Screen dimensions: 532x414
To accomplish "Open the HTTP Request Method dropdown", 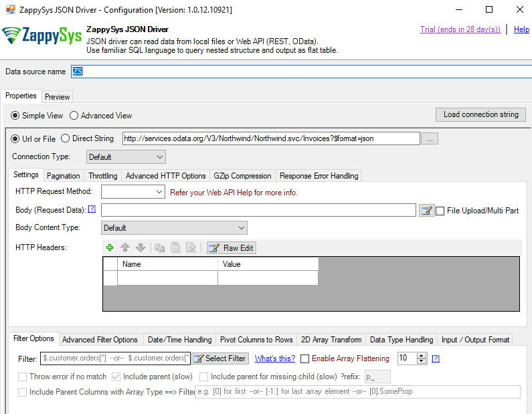I will click(133, 192).
